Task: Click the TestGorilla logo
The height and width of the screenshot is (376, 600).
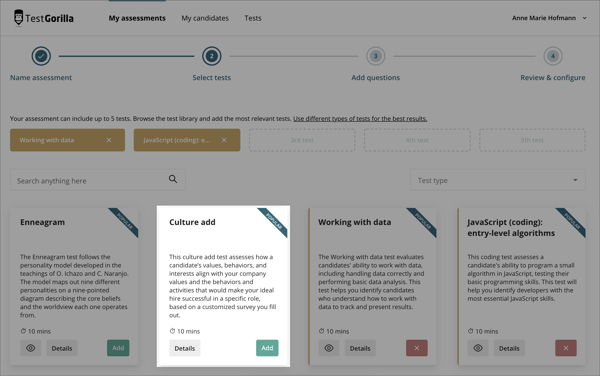Action: [44, 18]
